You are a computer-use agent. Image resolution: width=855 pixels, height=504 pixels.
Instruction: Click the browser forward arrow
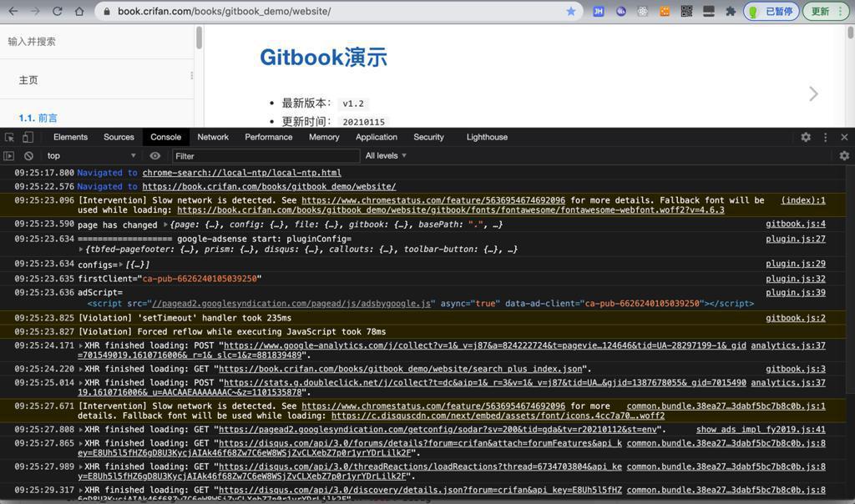click(35, 11)
